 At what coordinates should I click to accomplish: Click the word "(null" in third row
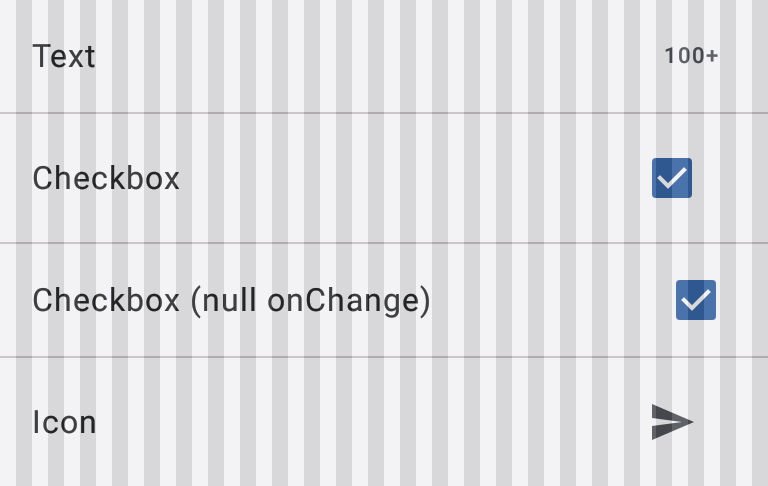click(224, 301)
